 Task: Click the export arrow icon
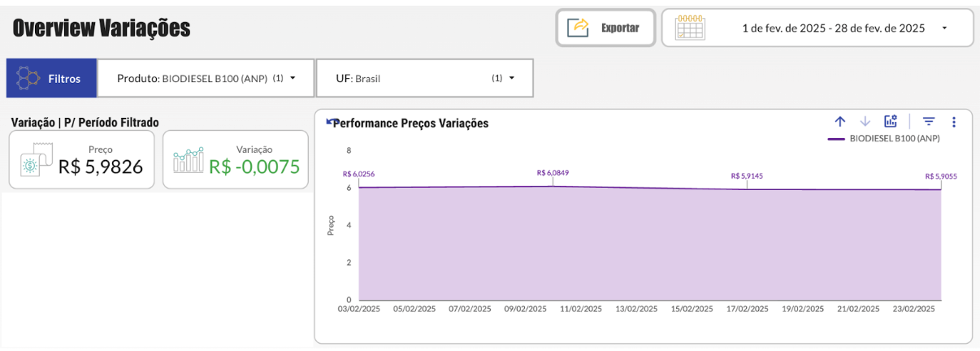[x=578, y=28]
